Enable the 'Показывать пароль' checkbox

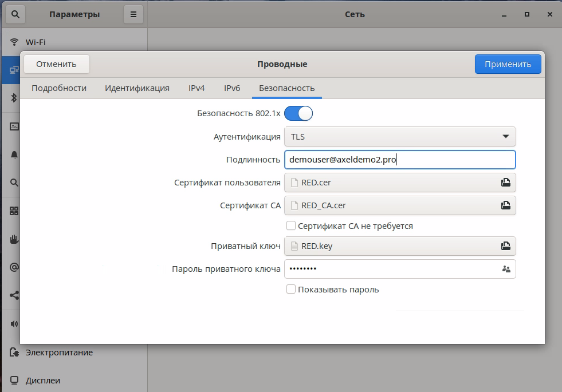[x=291, y=290]
